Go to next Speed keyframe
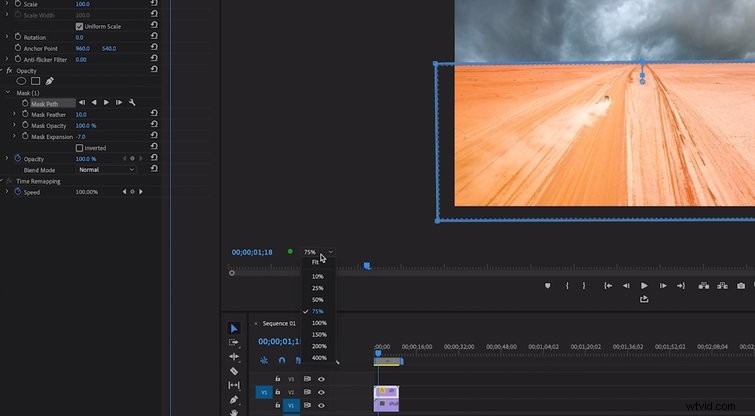 (141, 192)
